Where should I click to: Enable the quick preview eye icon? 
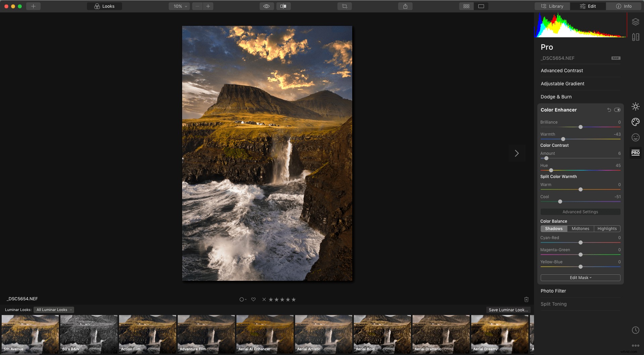(266, 6)
